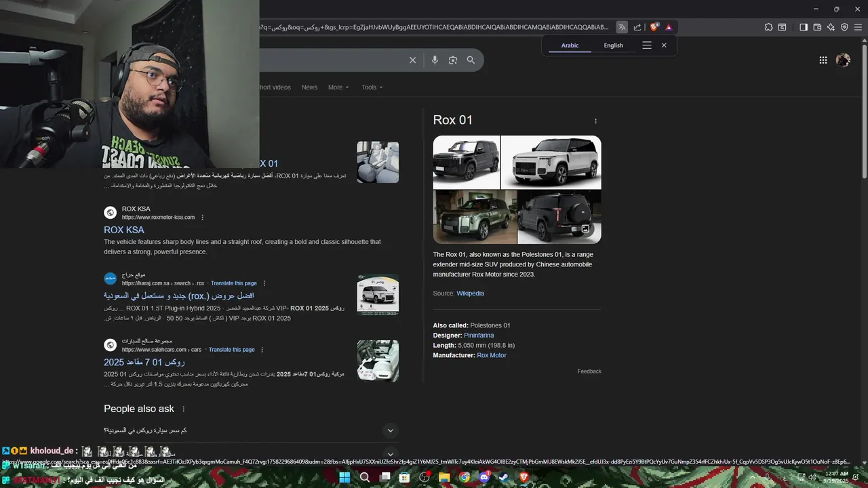
Task: Open more options for salehcars.com result
Action: [x=262, y=350]
